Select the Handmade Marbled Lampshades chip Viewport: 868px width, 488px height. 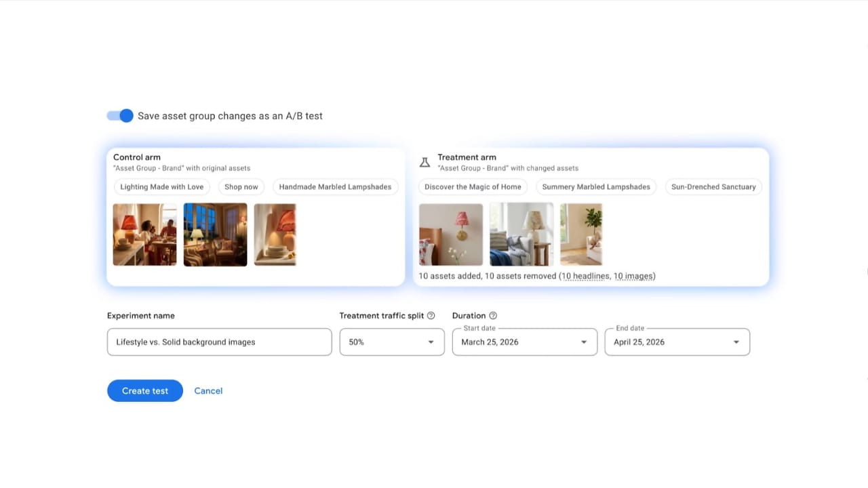coord(335,187)
